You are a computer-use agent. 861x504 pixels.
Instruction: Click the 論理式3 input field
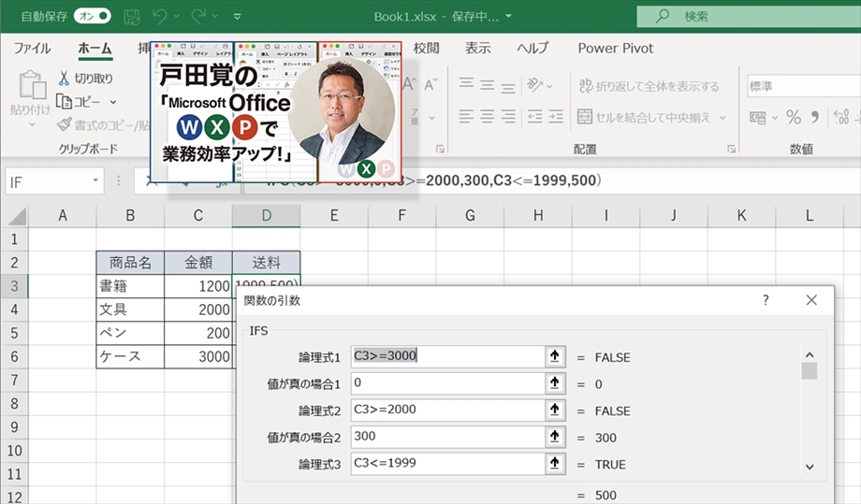pos(447,464)
